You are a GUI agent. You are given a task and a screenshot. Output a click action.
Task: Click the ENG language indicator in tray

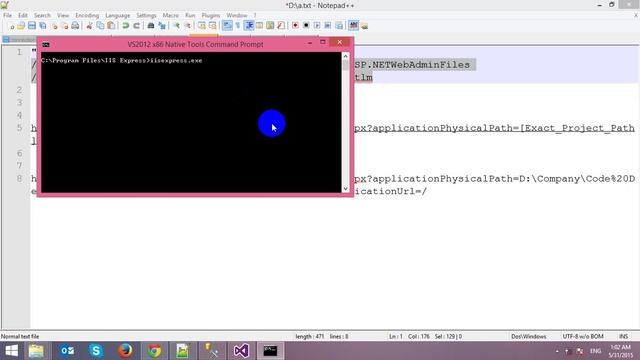coord(595,351)
